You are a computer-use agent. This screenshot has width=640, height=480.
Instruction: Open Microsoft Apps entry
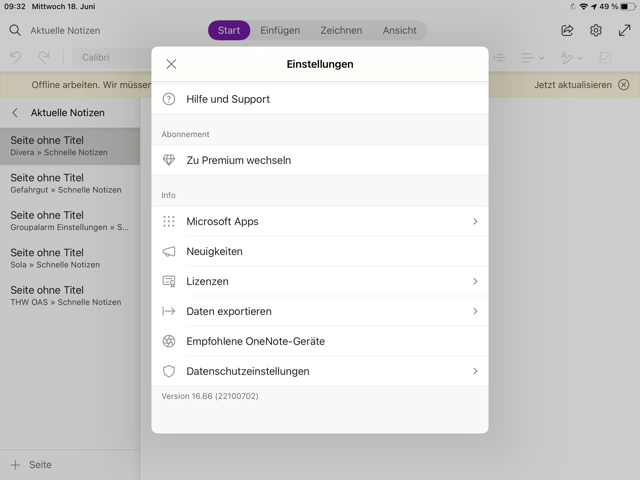click(320, 221)
